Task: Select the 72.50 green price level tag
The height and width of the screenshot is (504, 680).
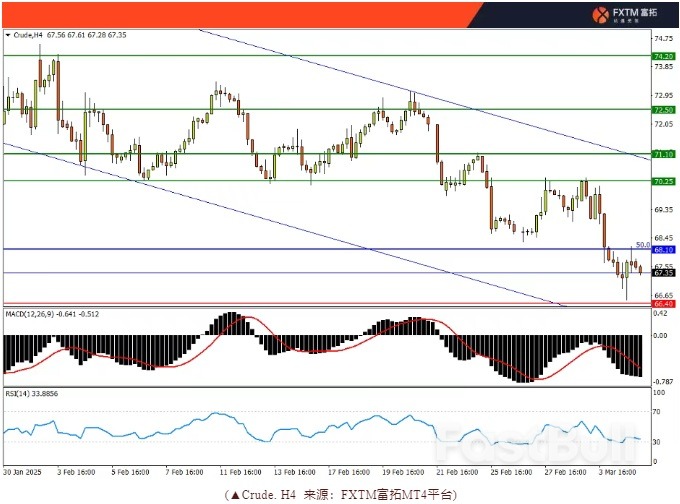Action: pyautogui.click(x=662, y=109)
